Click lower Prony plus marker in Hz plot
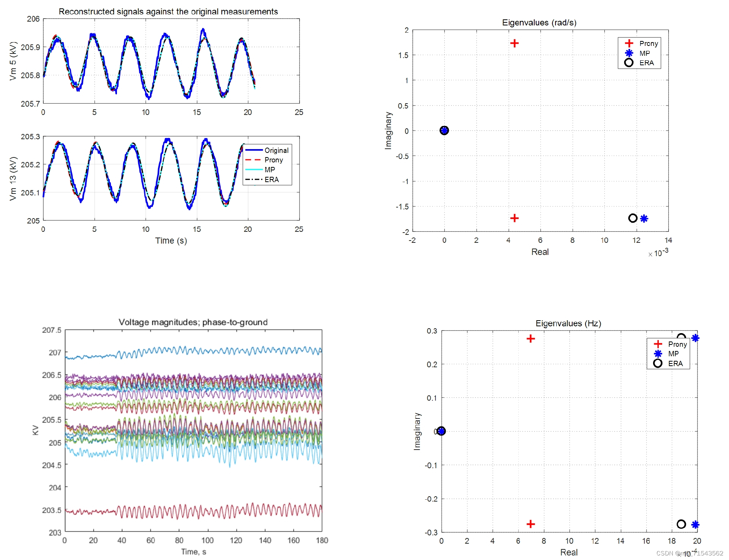Viewport: 729px width, 560px height. [531, 524]
